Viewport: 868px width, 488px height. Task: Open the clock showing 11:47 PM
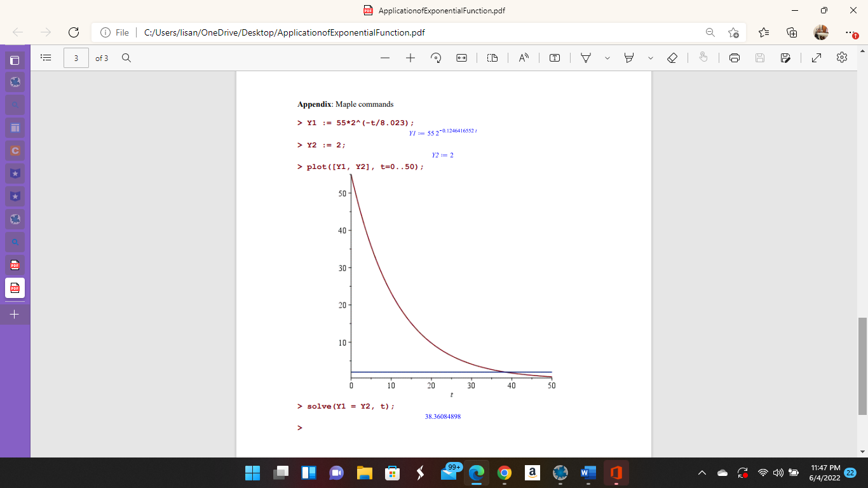(825, 473)
